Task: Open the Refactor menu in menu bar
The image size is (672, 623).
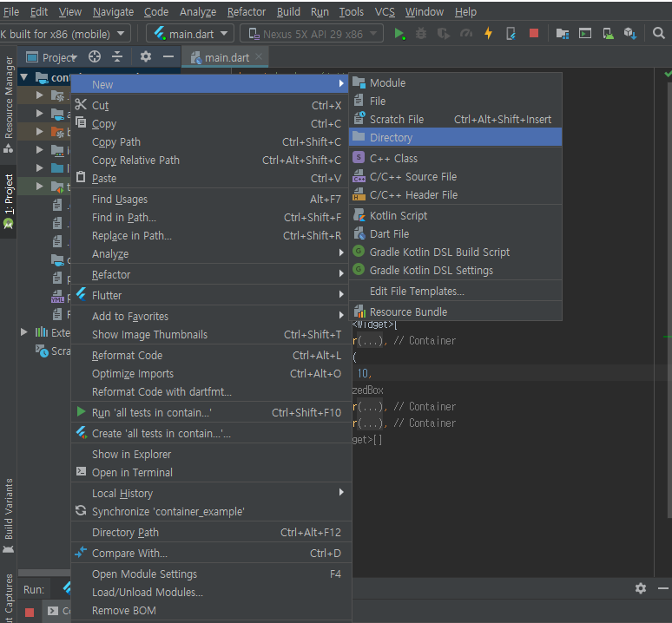Action: coord(247,12)
